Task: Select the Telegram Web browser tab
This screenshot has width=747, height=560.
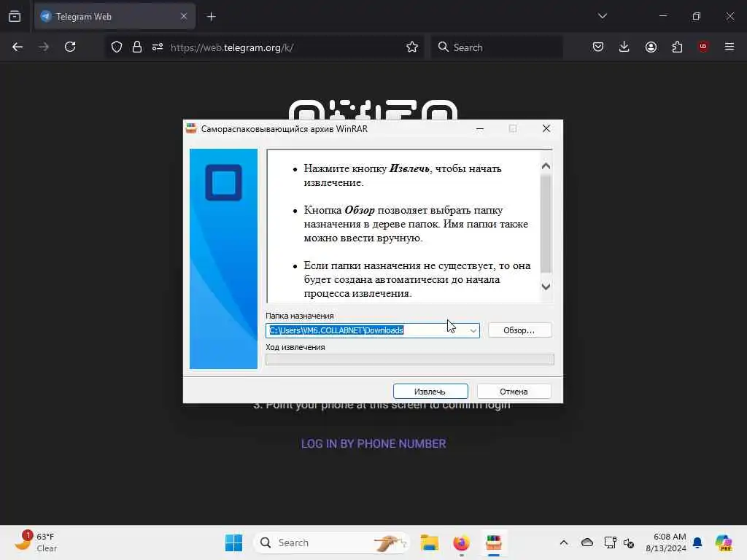Action: 115,17
